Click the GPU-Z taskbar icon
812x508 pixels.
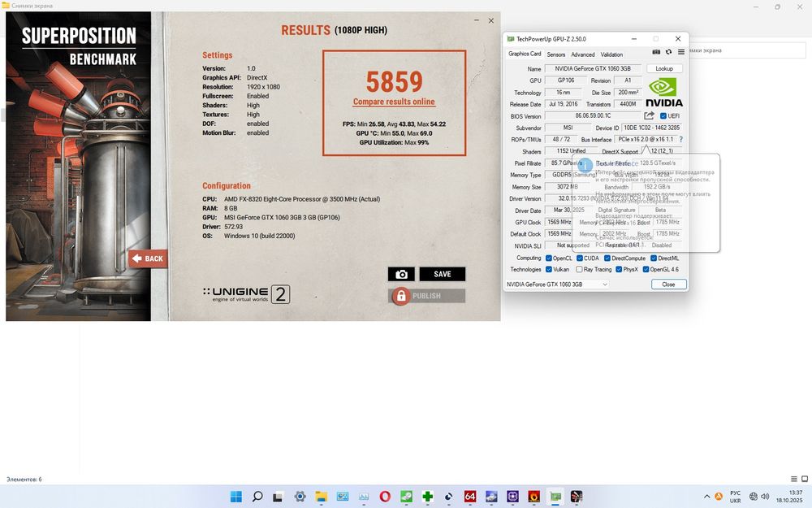point(555,496)
